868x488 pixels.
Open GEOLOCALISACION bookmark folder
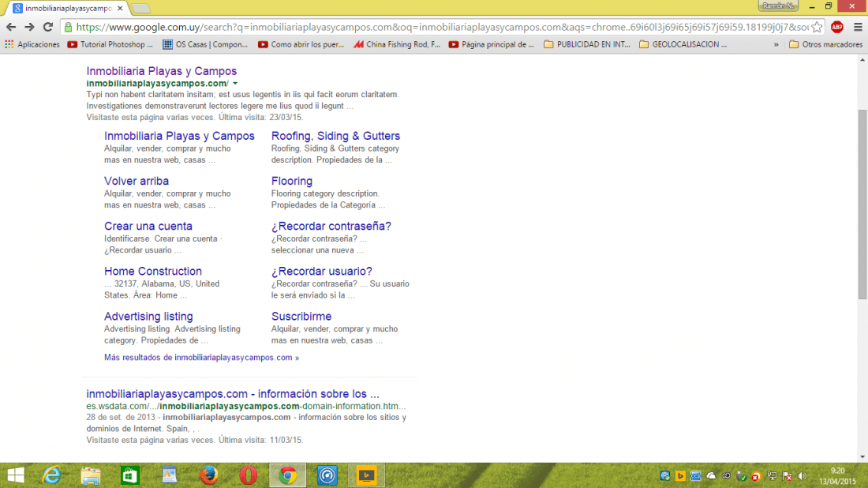tap(683, 44)
